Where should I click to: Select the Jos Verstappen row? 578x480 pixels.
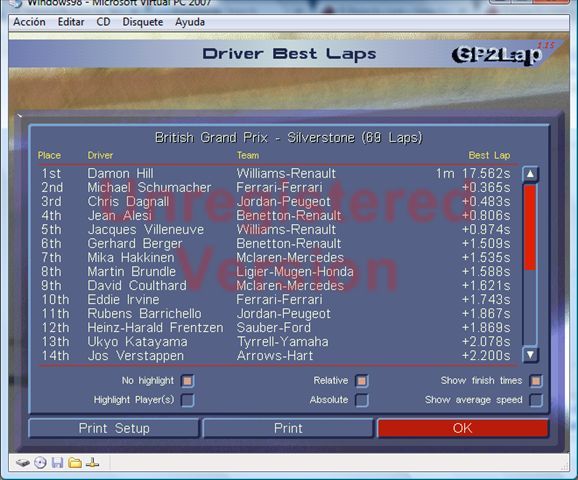275,356
